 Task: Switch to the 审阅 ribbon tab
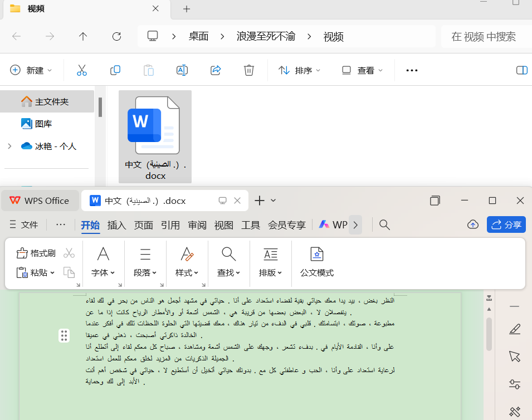(x=197, y=225)
